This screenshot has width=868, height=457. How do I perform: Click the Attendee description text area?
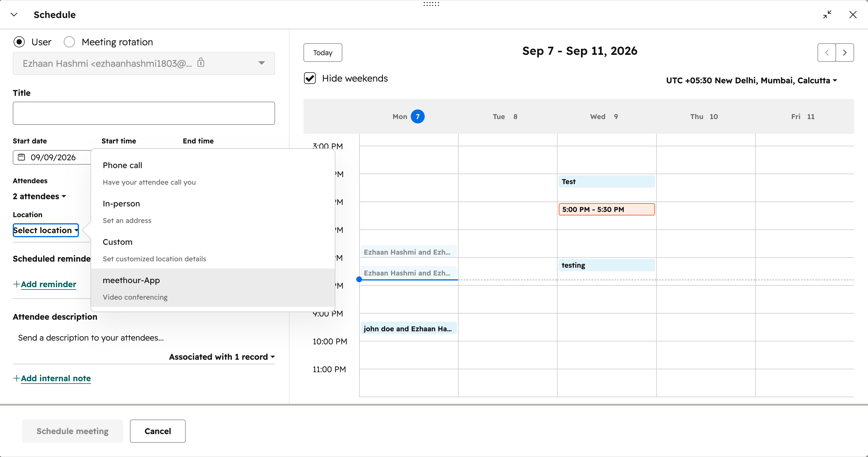(144, 338)
